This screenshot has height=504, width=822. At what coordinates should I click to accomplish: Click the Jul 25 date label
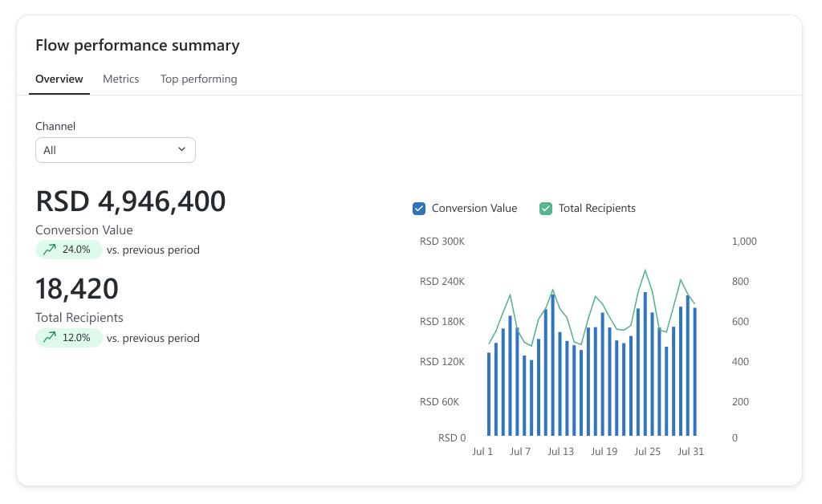pos(648,452)
